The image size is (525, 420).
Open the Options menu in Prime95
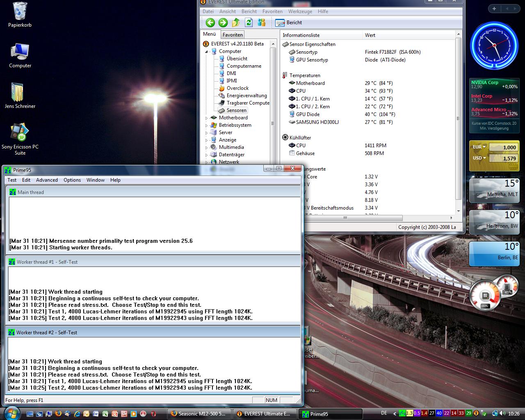(x=72, y=180)
